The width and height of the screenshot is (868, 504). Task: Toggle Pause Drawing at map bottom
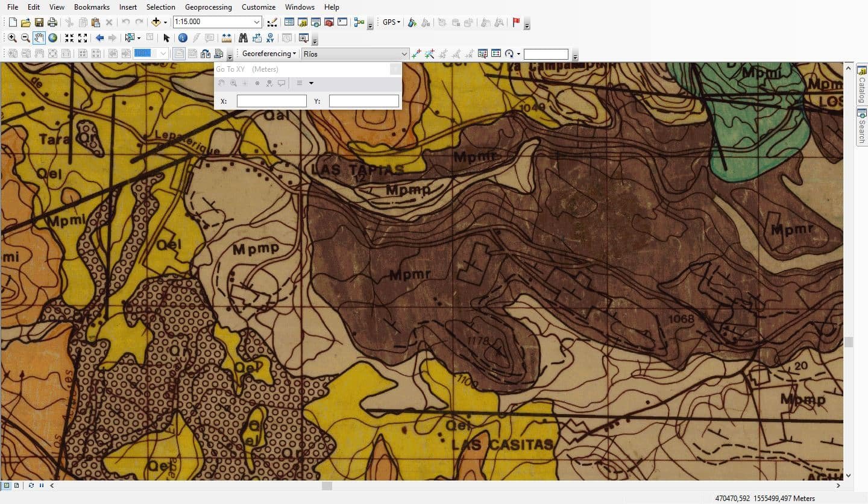42,485
